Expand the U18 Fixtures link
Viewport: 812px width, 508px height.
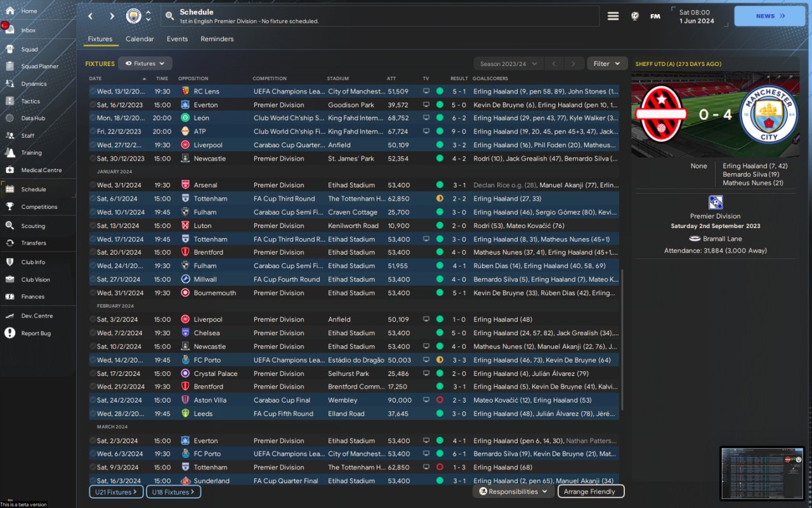point(174,491)
